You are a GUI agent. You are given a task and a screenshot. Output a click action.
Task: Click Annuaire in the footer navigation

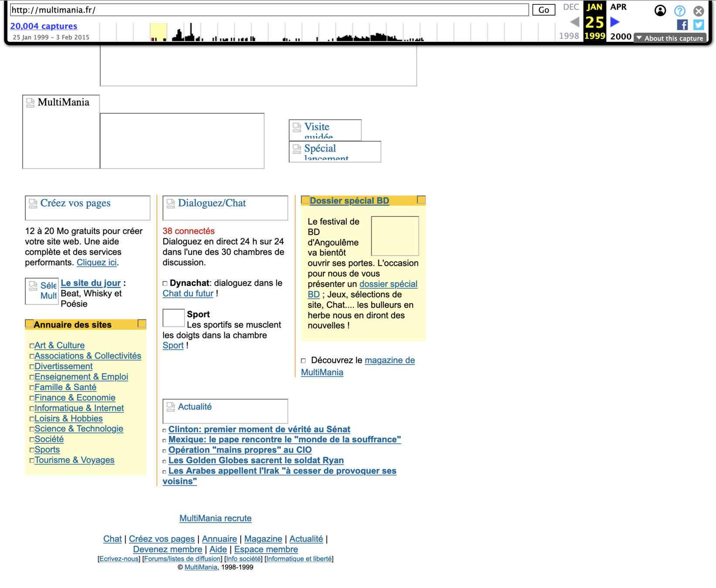[219, 539]
